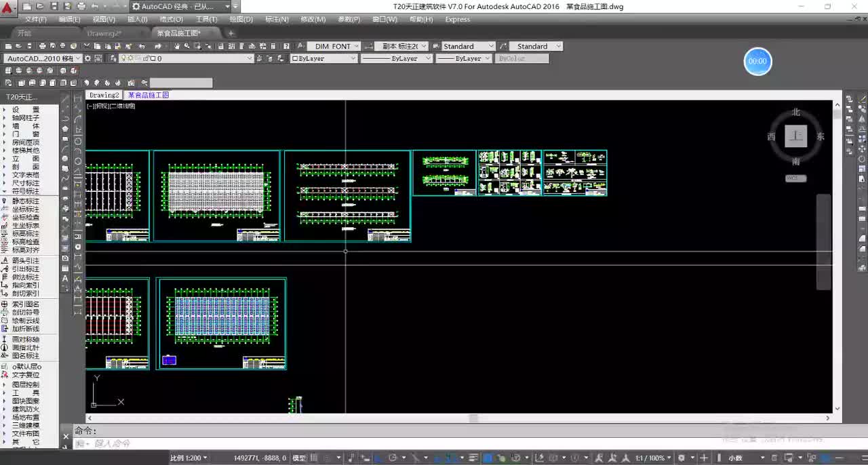Image resolution: width=868 pixels, height=465 pixels.
Task: Click the Open file icon in quick access toolbar
Action: pyautogui.click(x=41, y=6)
